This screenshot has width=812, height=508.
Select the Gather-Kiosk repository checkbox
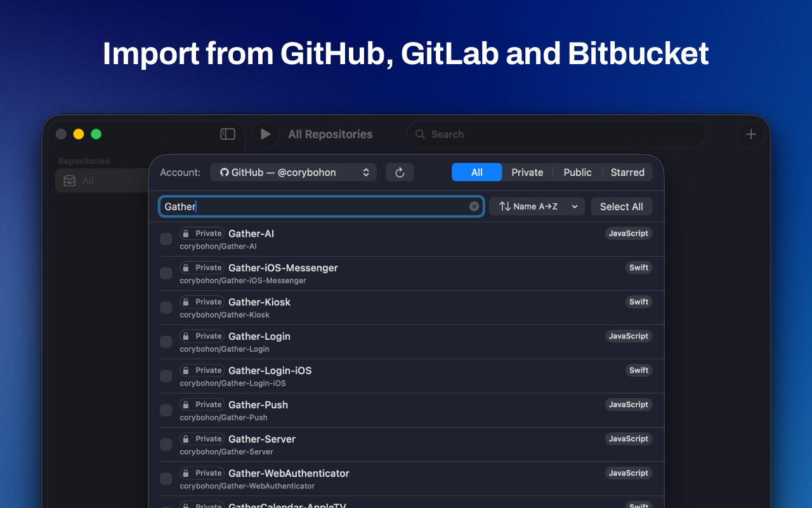[166, 308]
